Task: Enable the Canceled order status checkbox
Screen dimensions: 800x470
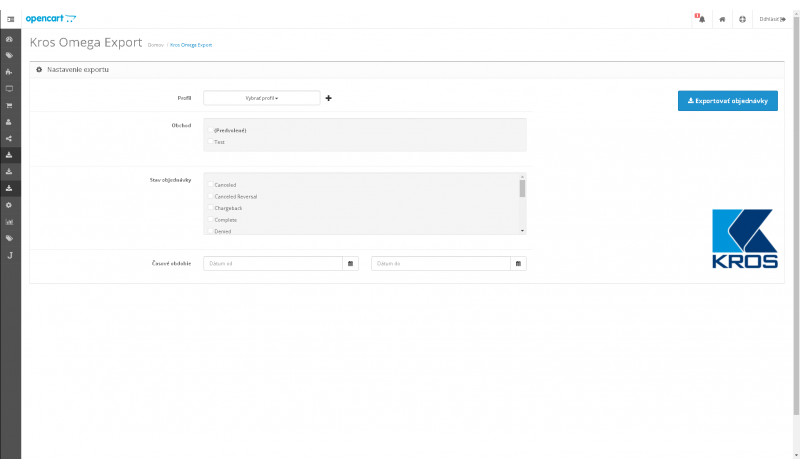Action: (210, 184)
